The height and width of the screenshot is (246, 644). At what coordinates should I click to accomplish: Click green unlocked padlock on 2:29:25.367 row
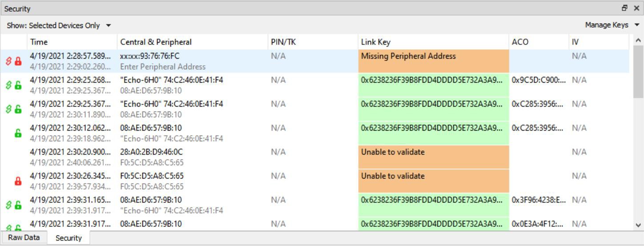(x=18, y=109)
